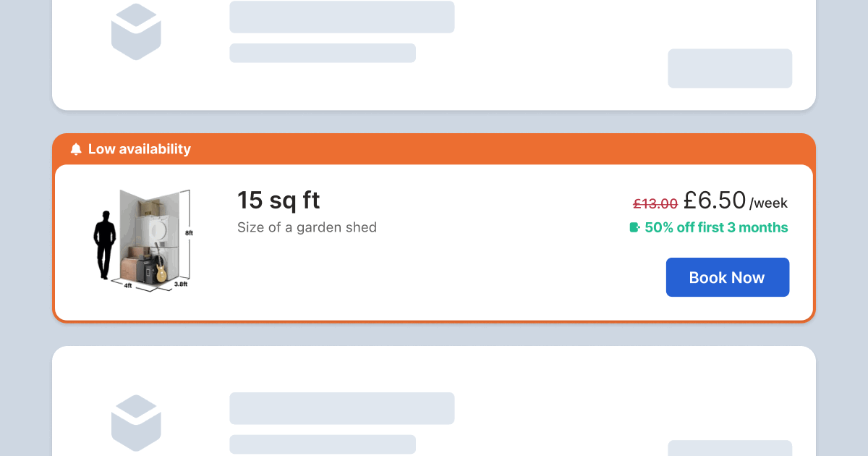Image resolution: width=868 pixels, height=456 pixels.
Task: Click the grey placeholder button in the bottom card
Action: tap(730, 447)
